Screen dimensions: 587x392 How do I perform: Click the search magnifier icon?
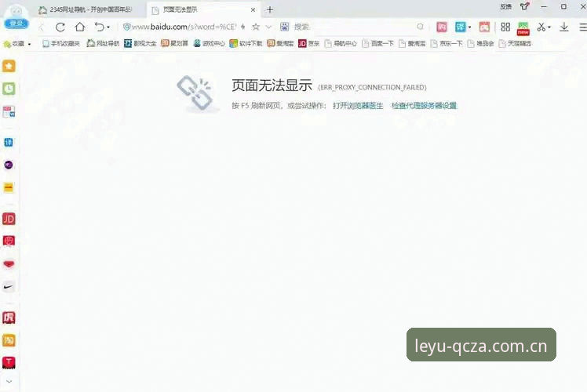click(x=421, y=27)
